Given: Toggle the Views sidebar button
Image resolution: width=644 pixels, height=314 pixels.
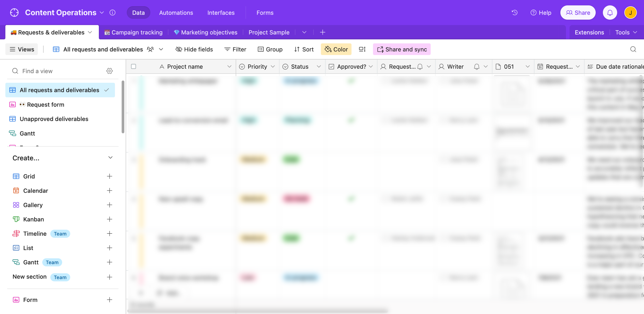Looking at the screenshot, I should point(22,49).
